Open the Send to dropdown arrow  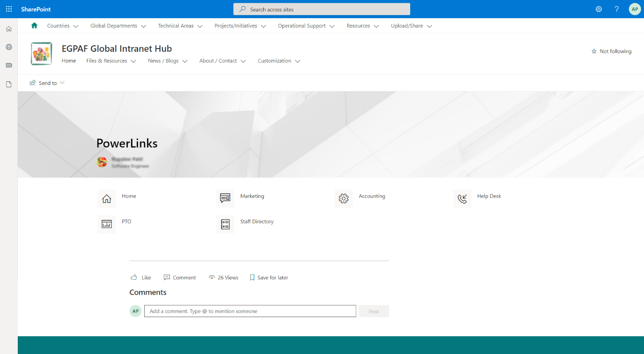[62, 83]
